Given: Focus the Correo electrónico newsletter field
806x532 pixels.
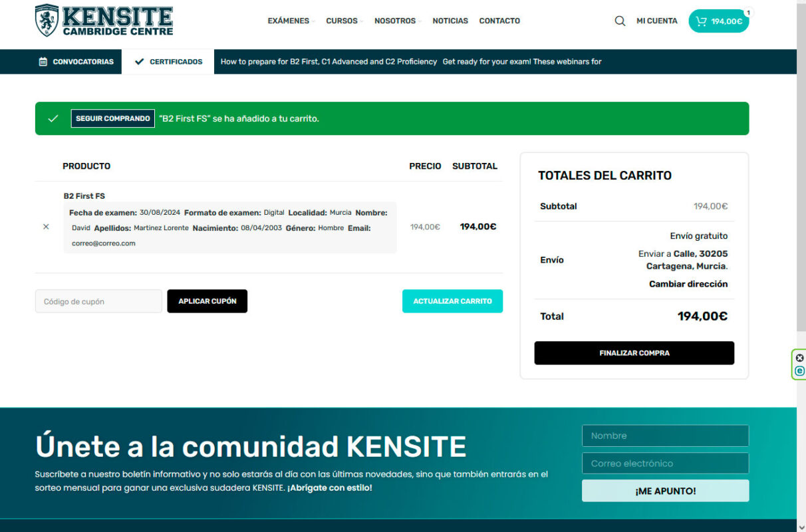Looking at the screenshot, I should pyautogui.click(x=665, y=464).
